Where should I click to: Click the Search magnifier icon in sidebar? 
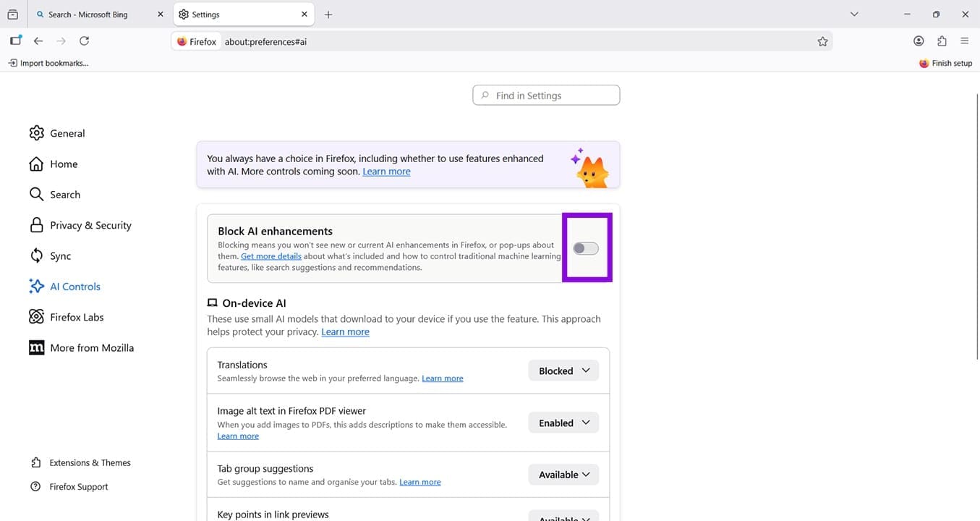[x=36, y=195]
